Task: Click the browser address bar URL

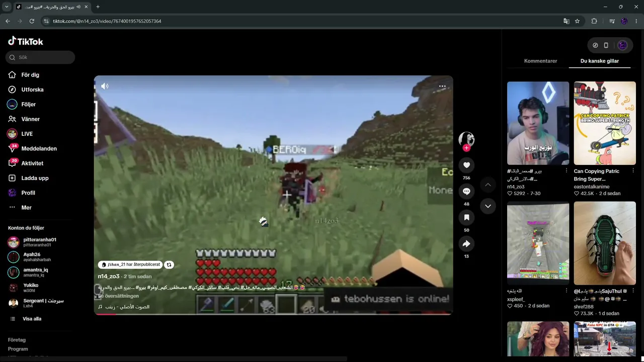Action: 107,21
